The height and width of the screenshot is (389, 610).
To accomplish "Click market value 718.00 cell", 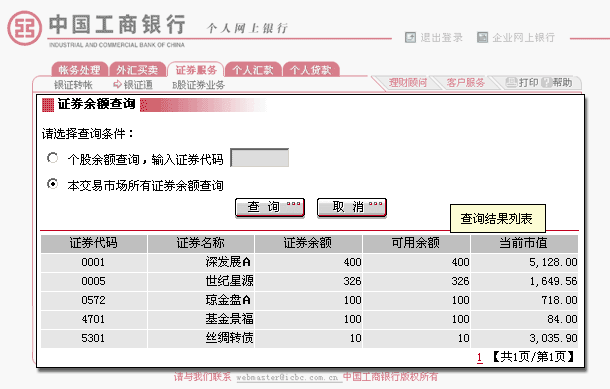I will coord(524,300).
